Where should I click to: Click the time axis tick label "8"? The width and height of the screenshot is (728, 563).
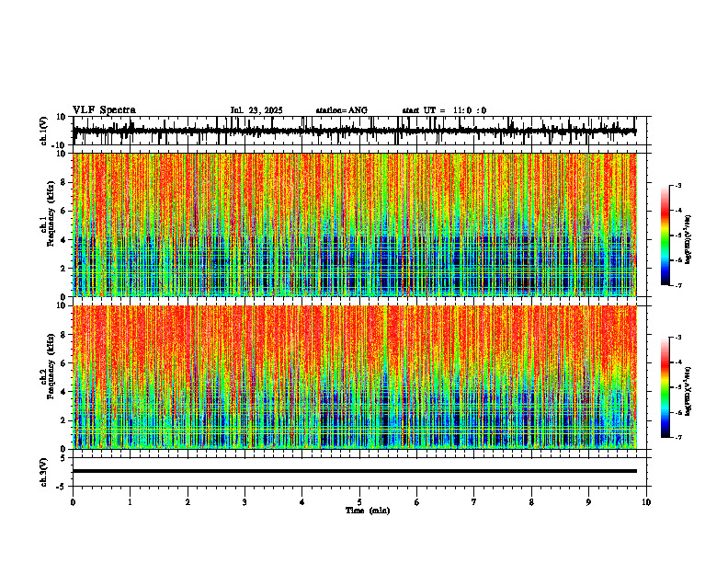531,502
